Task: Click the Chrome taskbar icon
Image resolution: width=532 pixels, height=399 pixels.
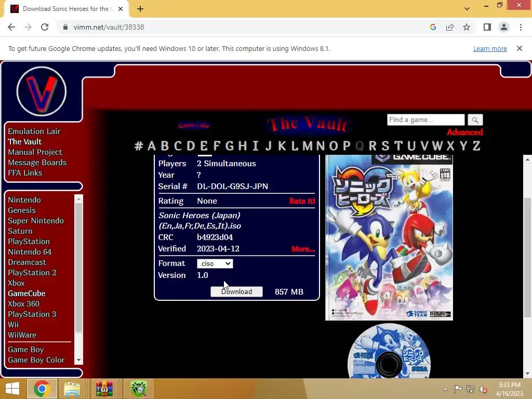Action: click(x=42, y=389)
